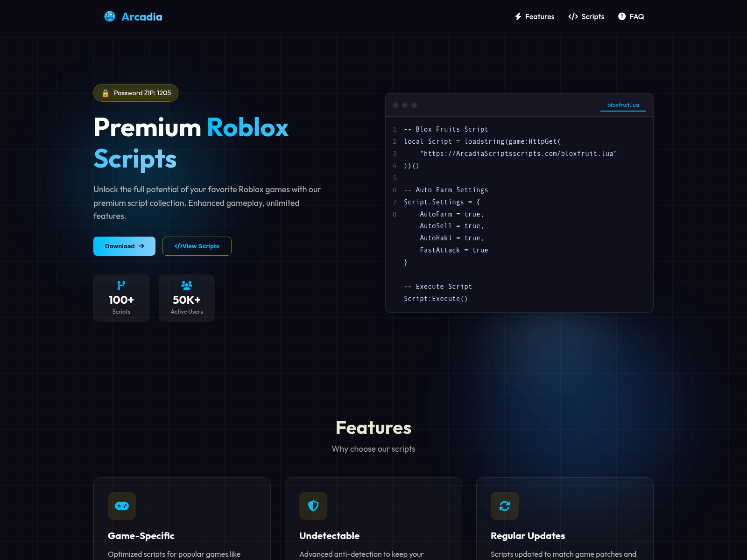747x560 pixels.
Task: Click the 'FastAttack = true' line
Action: pyautogui.click(x=454, y=250)
